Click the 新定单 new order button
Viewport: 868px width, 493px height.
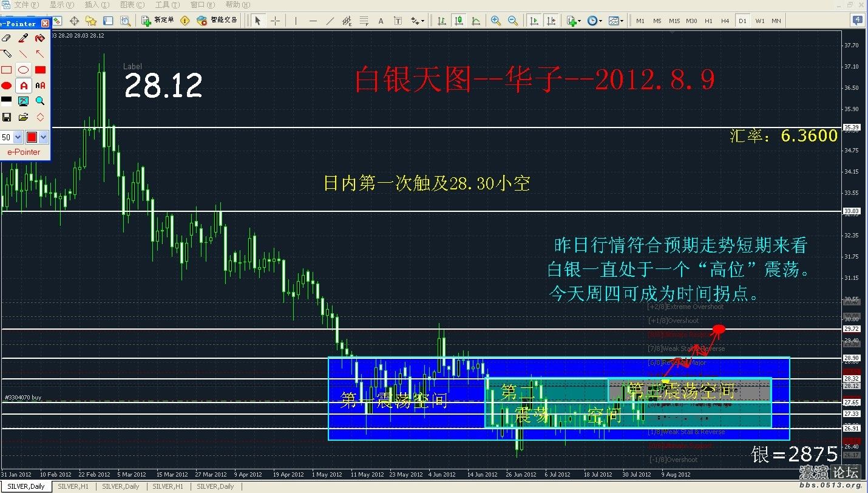click(158, 21)
